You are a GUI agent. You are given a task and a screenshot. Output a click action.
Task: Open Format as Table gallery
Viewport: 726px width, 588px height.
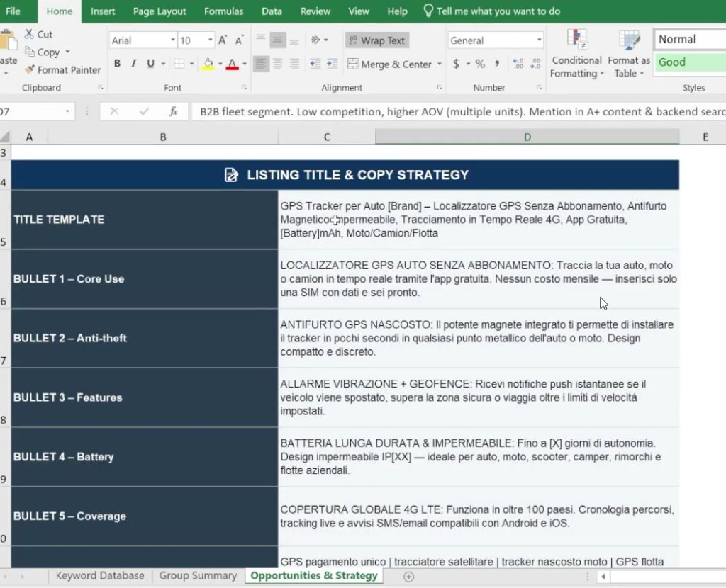tap(629, 53)
